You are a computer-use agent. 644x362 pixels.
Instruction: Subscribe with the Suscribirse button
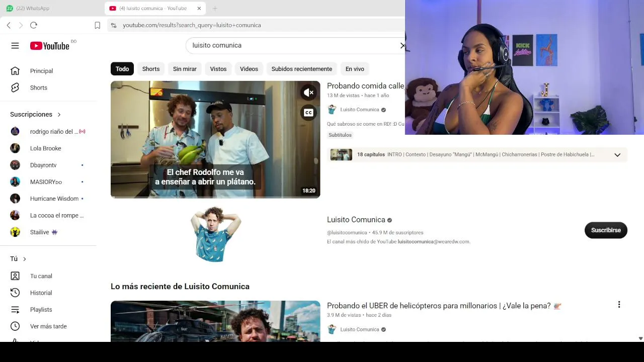[x=606, y=230]
